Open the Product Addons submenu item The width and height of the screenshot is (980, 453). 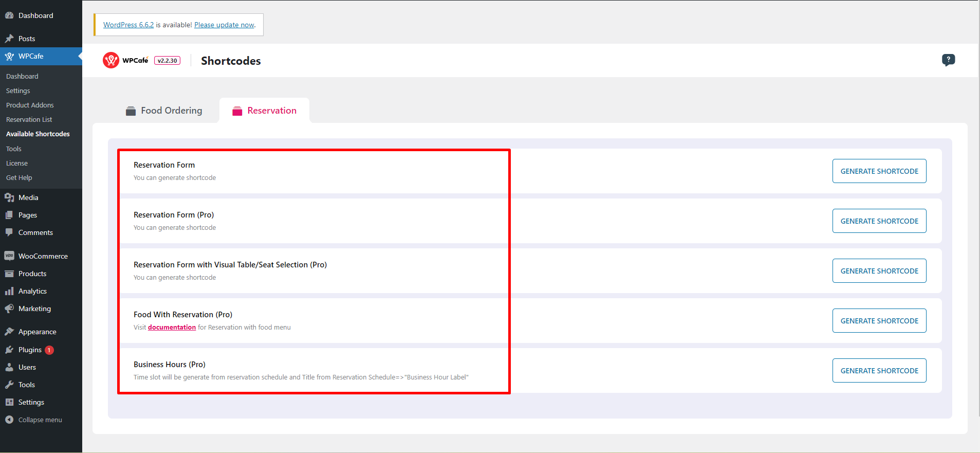30,105
